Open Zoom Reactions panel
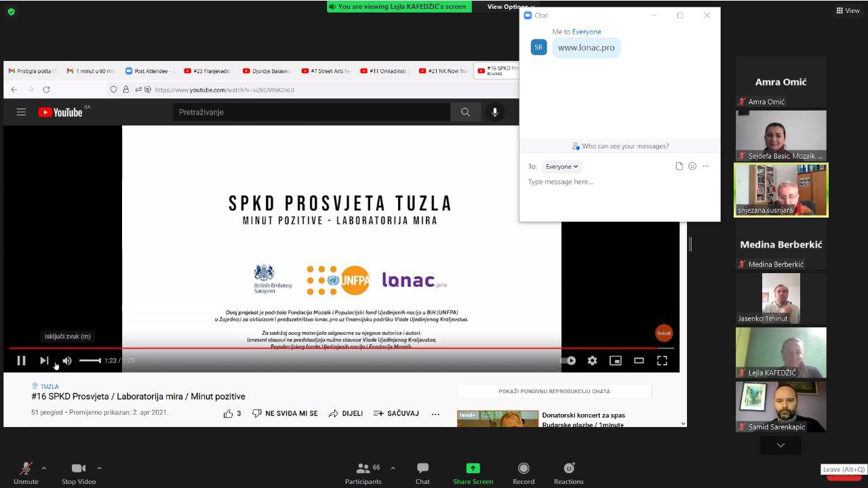 [x=568, y=468]
